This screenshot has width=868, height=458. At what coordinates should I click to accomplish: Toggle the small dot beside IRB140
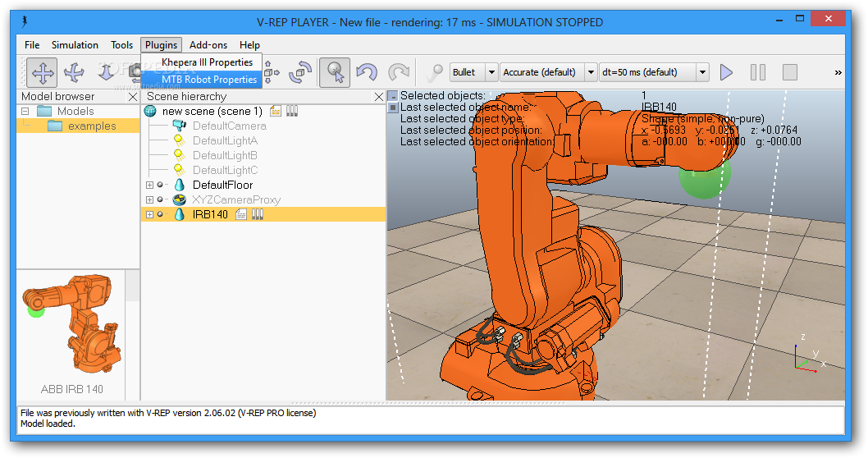point(160,214)
